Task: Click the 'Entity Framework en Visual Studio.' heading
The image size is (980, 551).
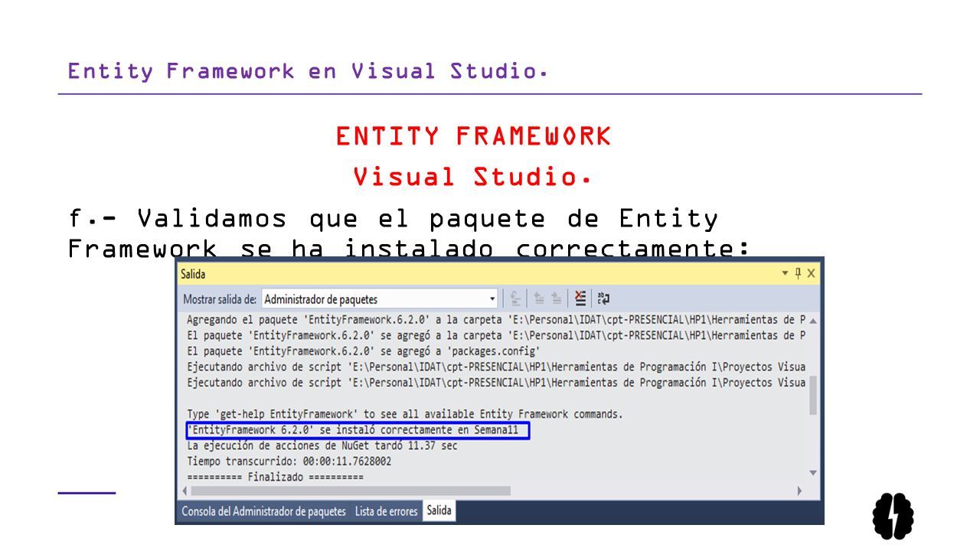Action: click(308, 71)
